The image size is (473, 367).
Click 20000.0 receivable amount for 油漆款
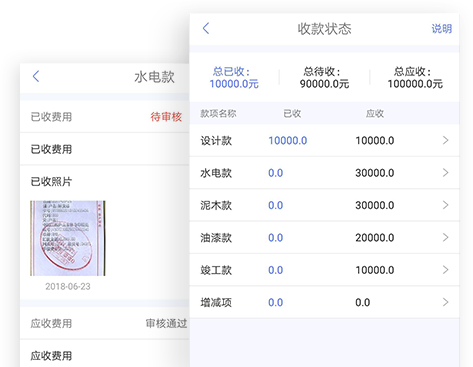pyautogui.click(x=375, y=238)
